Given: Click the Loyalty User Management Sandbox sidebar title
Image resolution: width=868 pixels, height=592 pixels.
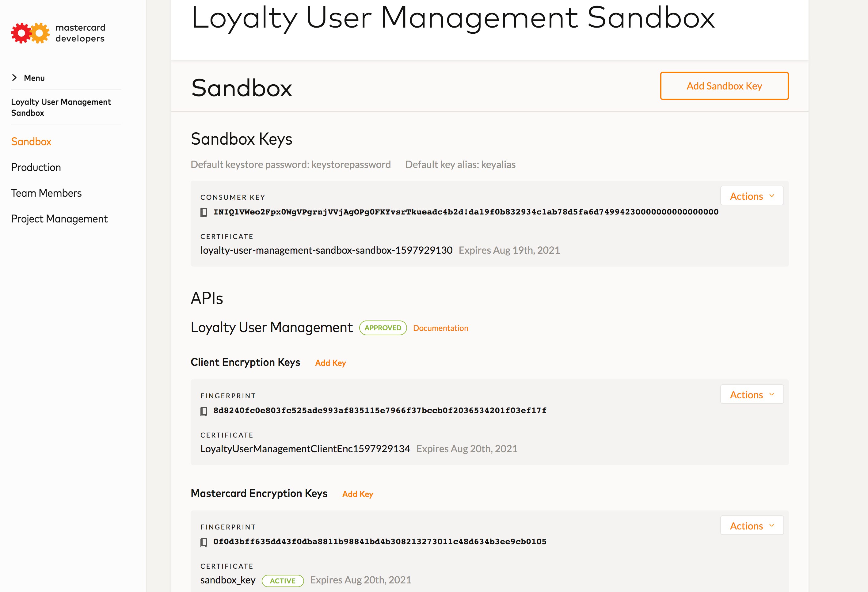Looking at the screenshot, I should 61,107.
